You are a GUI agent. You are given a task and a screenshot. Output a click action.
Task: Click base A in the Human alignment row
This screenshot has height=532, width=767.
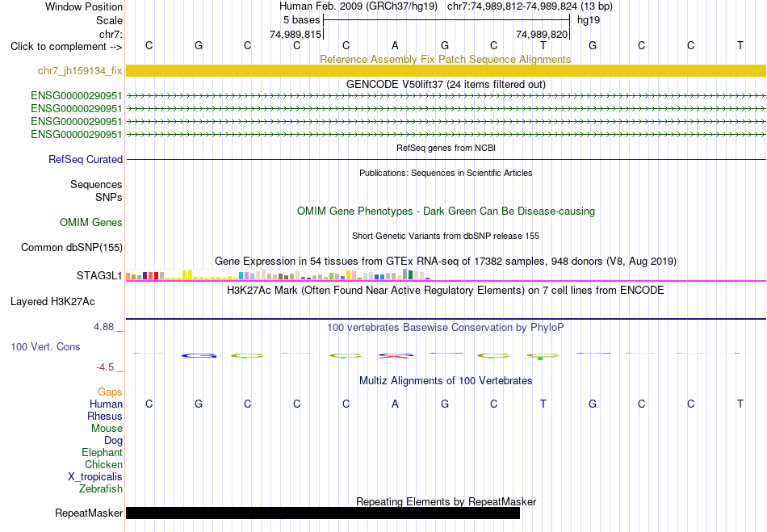click(x=396, y=404)
